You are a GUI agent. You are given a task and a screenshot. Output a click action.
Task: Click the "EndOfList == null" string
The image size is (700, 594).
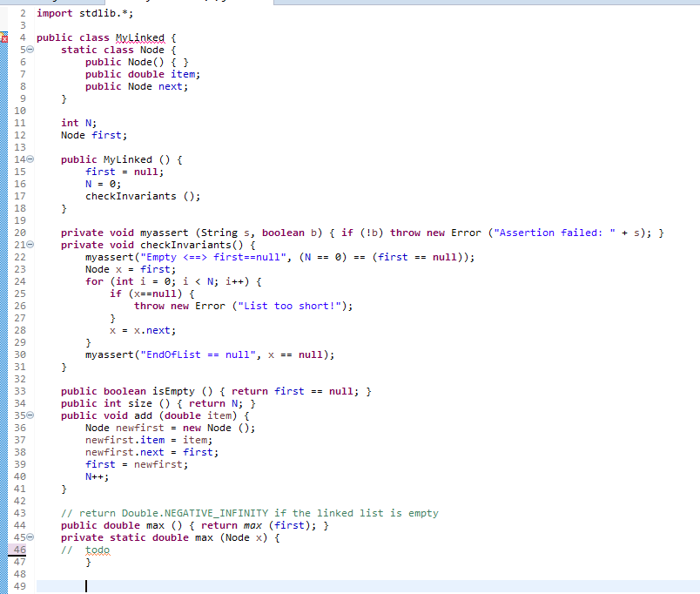pyautogui.click(x=198, y=354)
